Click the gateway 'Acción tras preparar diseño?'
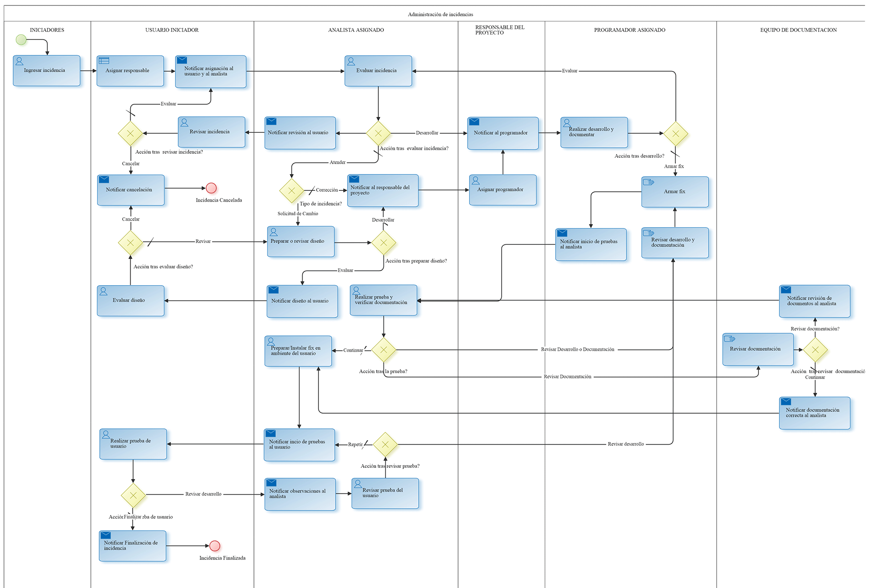Image resolution: width=871 pixels, height=588 pixels. click(384, 243)
